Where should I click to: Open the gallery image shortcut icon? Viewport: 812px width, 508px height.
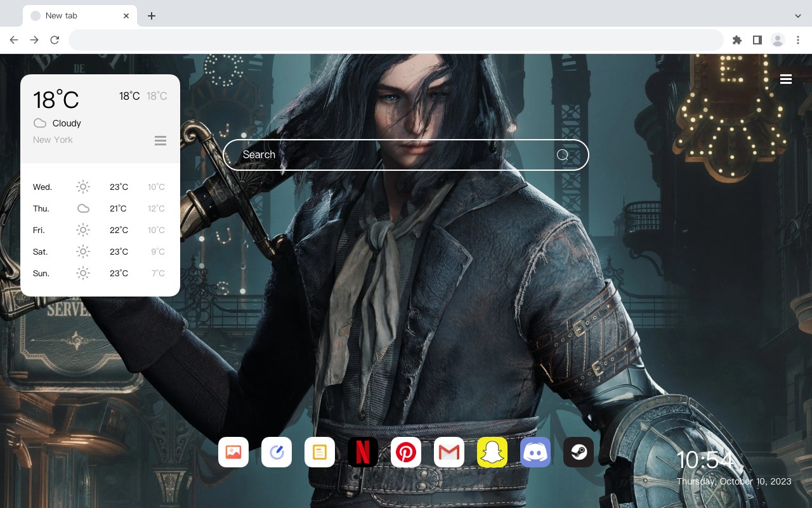click(233, 452)
